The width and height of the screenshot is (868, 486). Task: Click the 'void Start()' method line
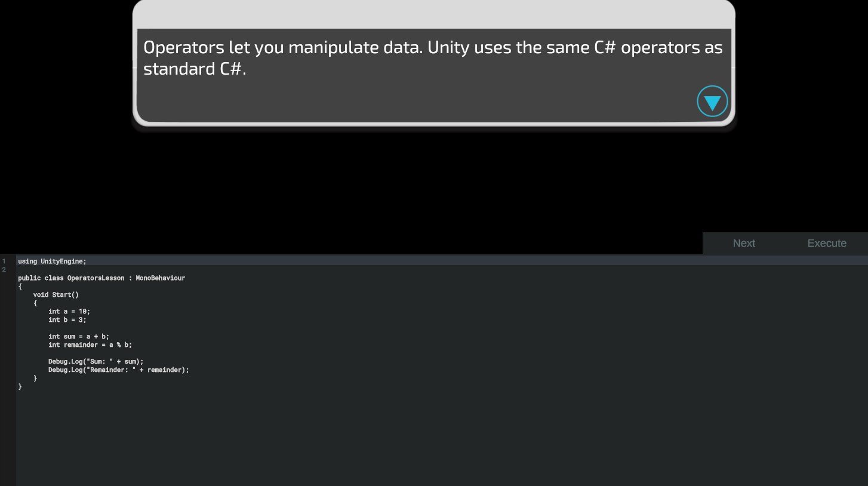coord(56,294)
